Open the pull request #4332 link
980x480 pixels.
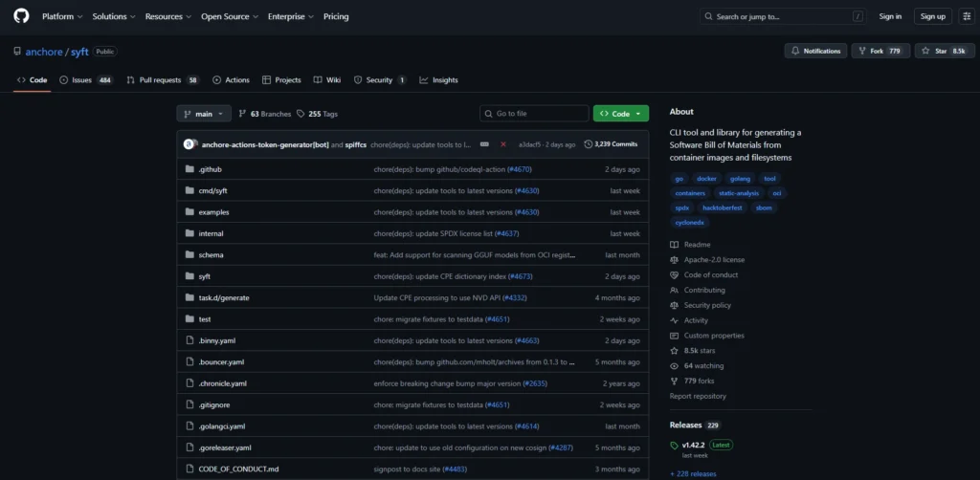514,297
